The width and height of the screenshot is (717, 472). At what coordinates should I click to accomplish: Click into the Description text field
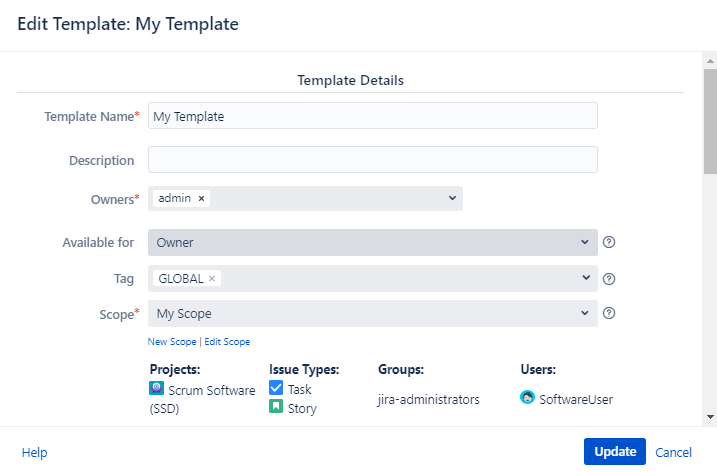372,160
